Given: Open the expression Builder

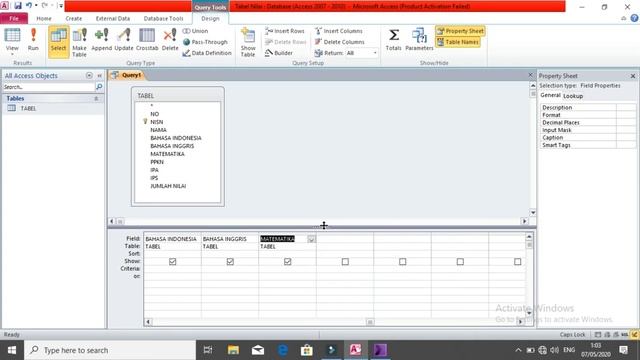Looking at the screenshot, I should [279, 53].
